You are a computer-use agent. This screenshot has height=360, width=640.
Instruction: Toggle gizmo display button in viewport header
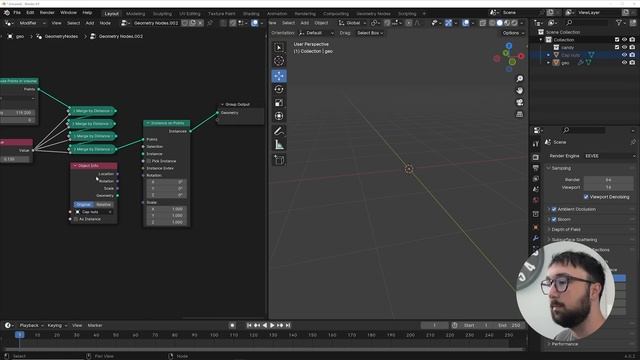coord(449,23)
